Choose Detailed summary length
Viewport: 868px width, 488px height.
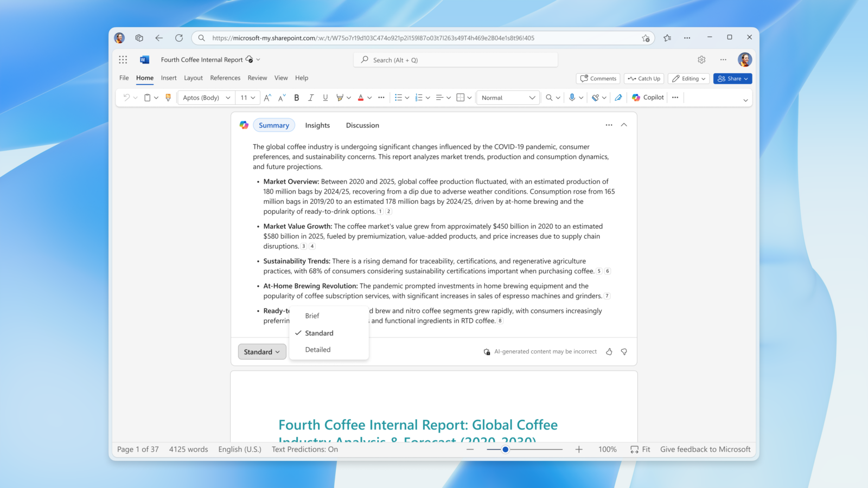[317, 349]
